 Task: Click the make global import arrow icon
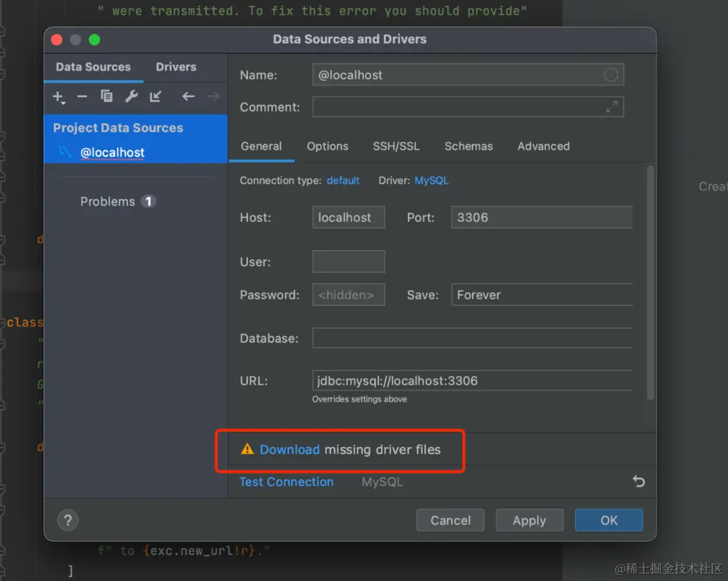point(156,96)
